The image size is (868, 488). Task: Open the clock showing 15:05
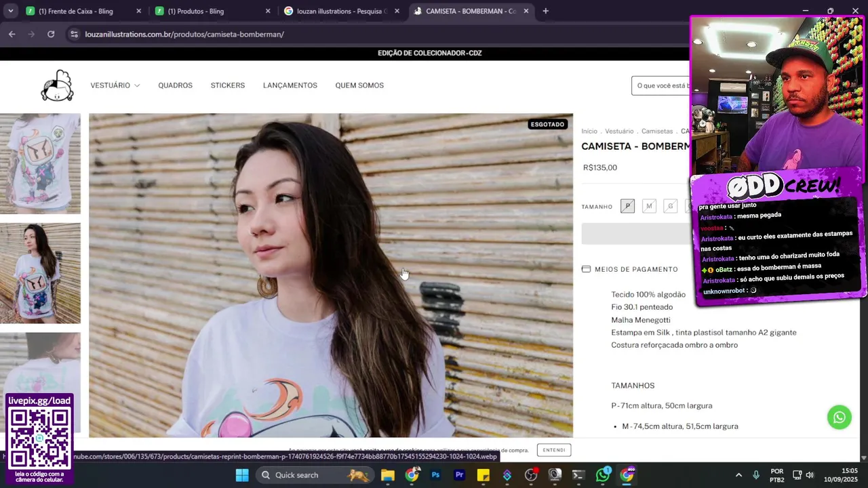point(841,475)
